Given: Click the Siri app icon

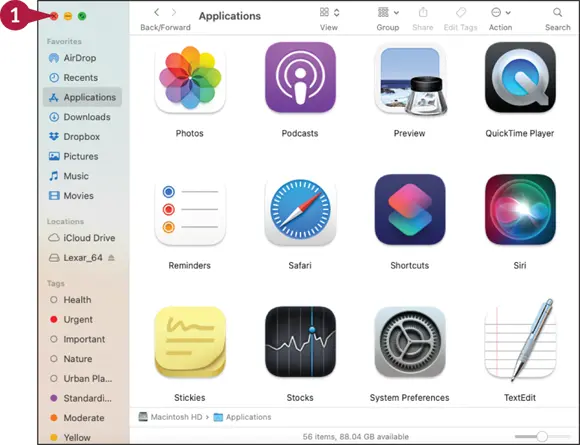Looking at the screenshot, I should coord(520,209).
